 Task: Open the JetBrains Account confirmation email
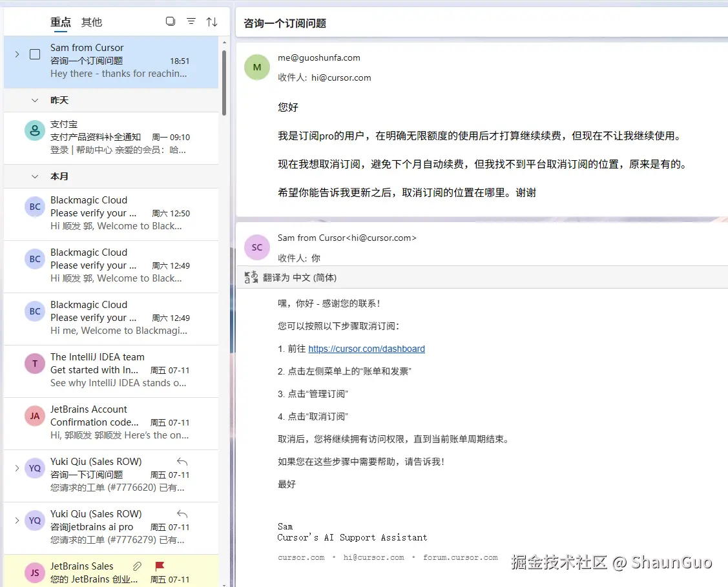(110, 423)
